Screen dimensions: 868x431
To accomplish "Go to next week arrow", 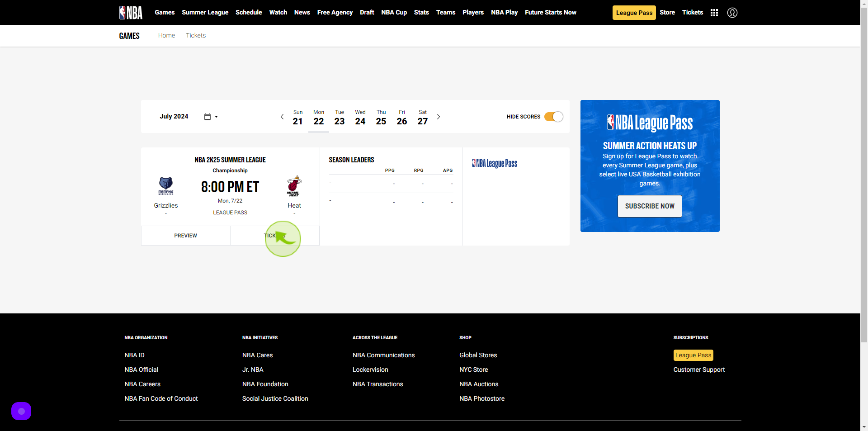I will point(438,117).
